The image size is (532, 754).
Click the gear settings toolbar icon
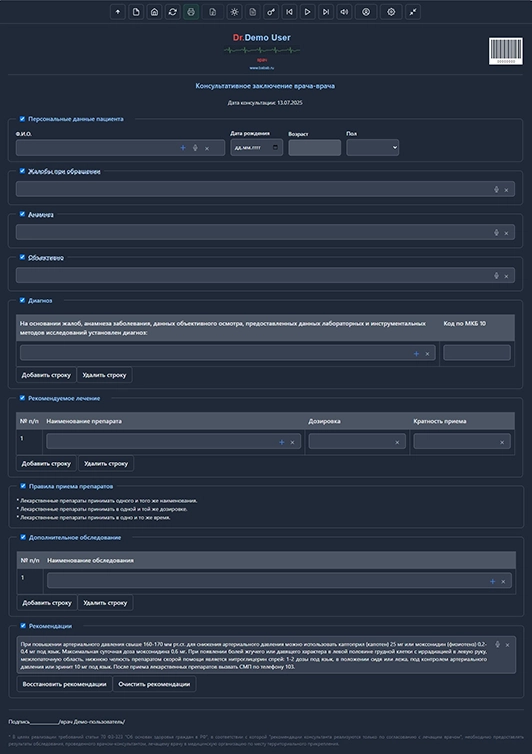[x=391, y=12]
